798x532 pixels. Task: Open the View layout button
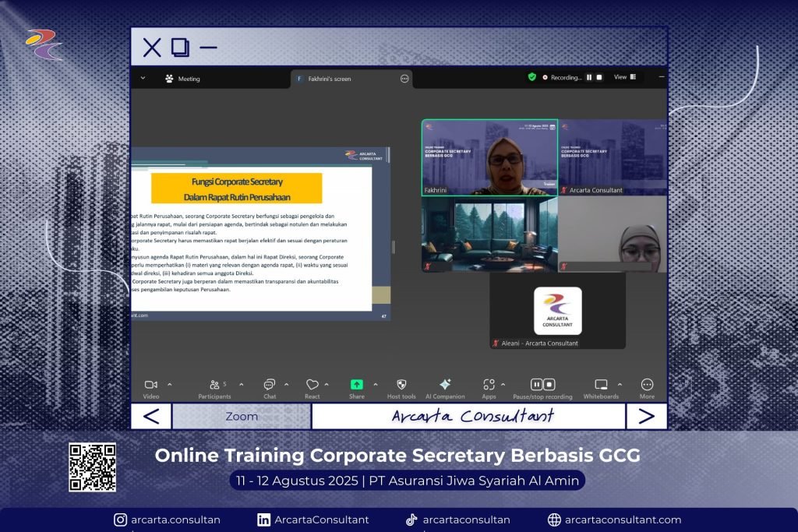click(x=624, y=77)
